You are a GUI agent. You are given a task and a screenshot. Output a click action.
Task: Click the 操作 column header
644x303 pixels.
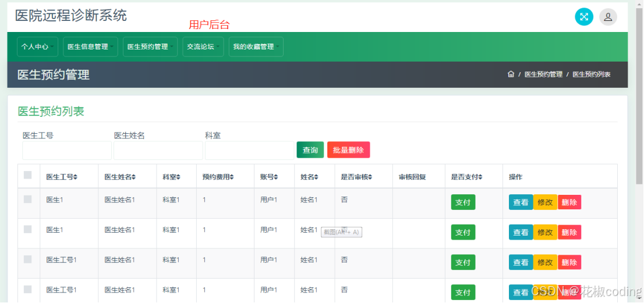pyautogui.click(x=515, y=177)
